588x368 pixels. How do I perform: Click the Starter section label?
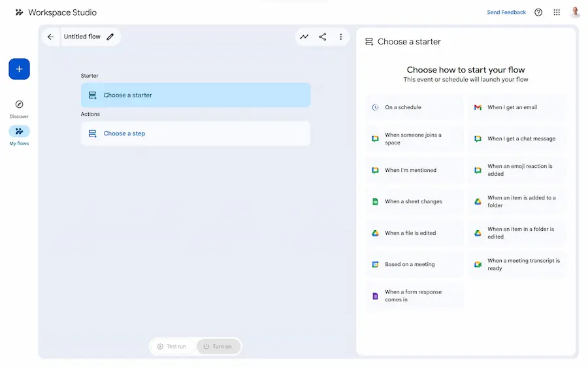point(90,76)
